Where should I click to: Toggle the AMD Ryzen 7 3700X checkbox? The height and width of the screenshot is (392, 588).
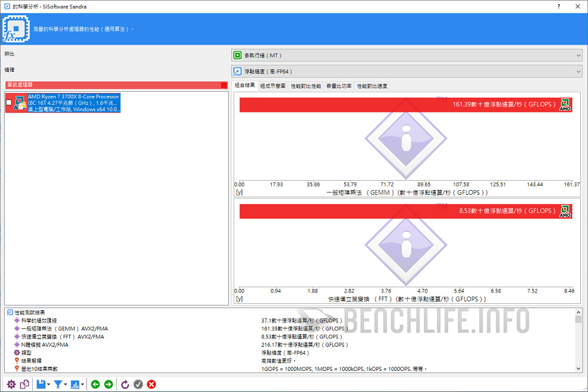point(8,102)
